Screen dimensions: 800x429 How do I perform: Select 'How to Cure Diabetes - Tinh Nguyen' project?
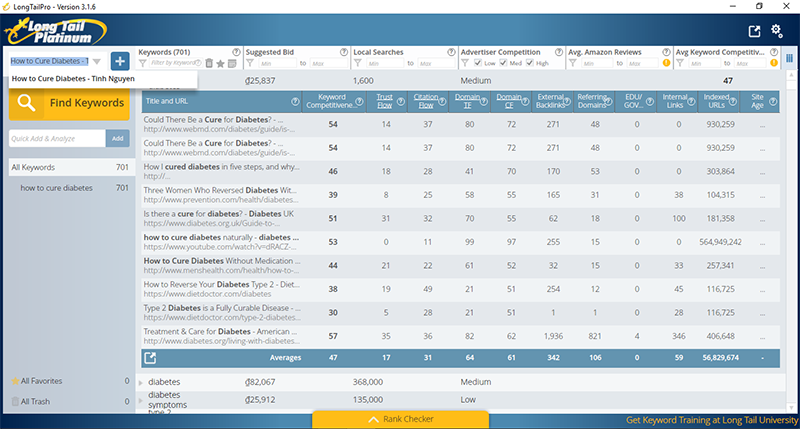click(70, 78)
